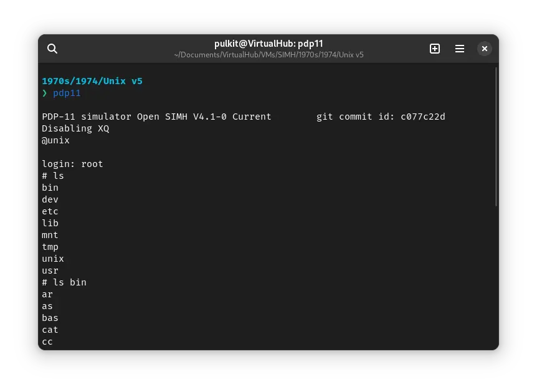Image resolution: width=537 pixels, height=392 pixels.
Task: Click the Disabling XQ output line
Action: click(75, 128)
